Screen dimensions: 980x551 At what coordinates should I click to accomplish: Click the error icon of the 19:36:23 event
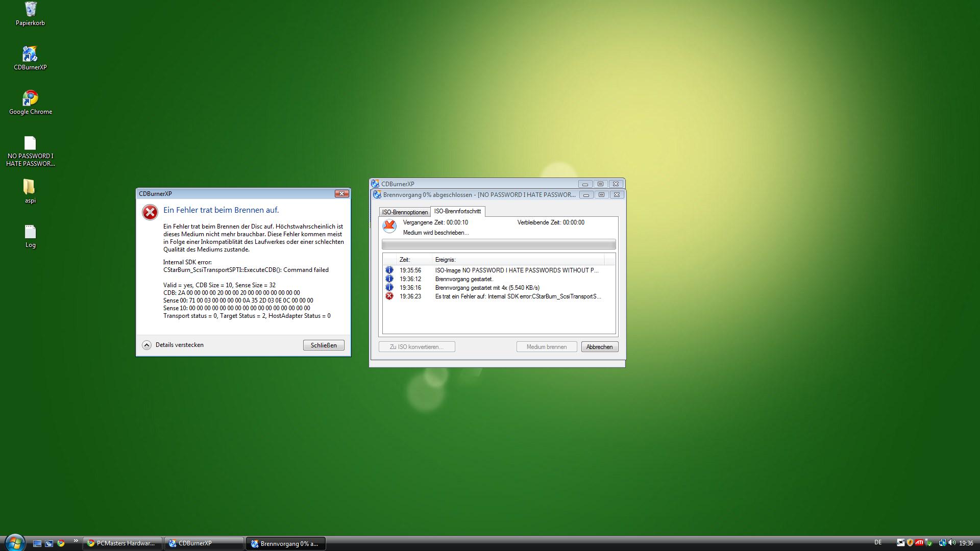point(389,296)
